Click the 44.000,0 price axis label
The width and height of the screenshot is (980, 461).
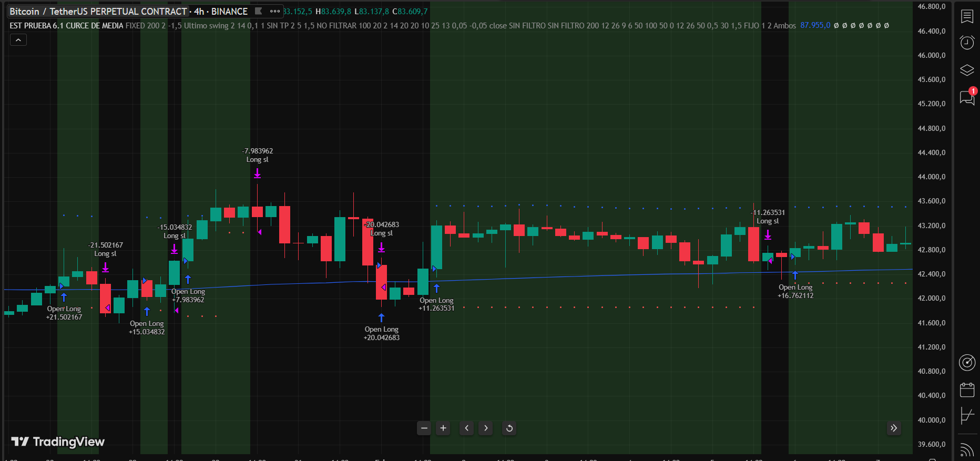[x=932, y=177]
